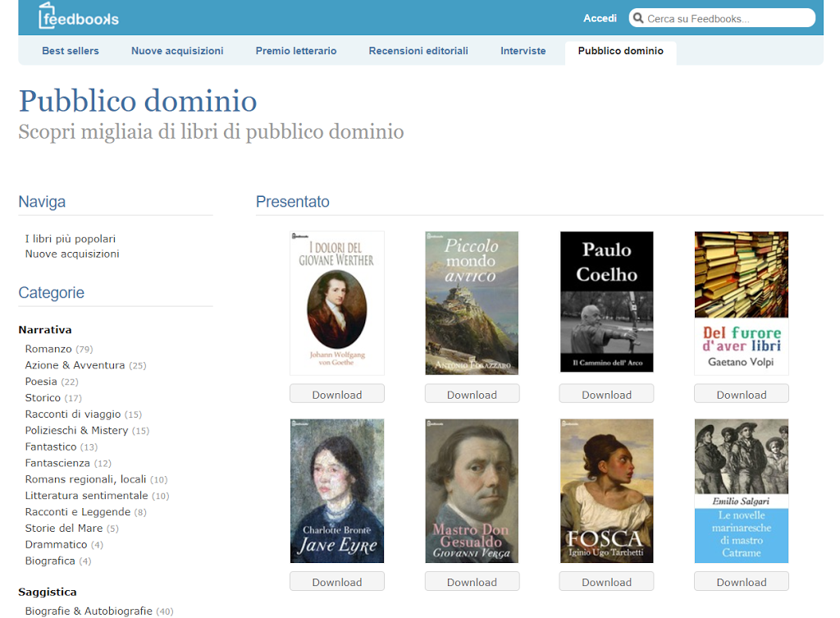840x618 pixels.
Task: Select the Biografica category
Action: [x=50, y=561]
